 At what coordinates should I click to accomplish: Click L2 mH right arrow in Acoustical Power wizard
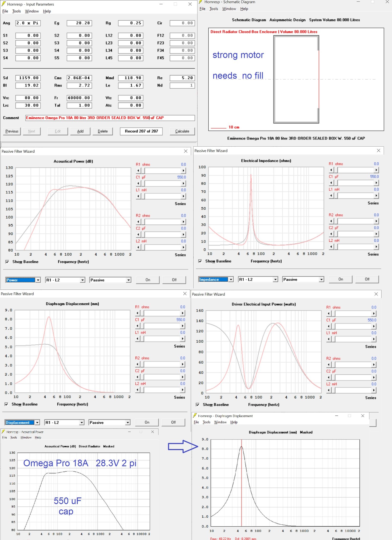[x=183, y=247]
